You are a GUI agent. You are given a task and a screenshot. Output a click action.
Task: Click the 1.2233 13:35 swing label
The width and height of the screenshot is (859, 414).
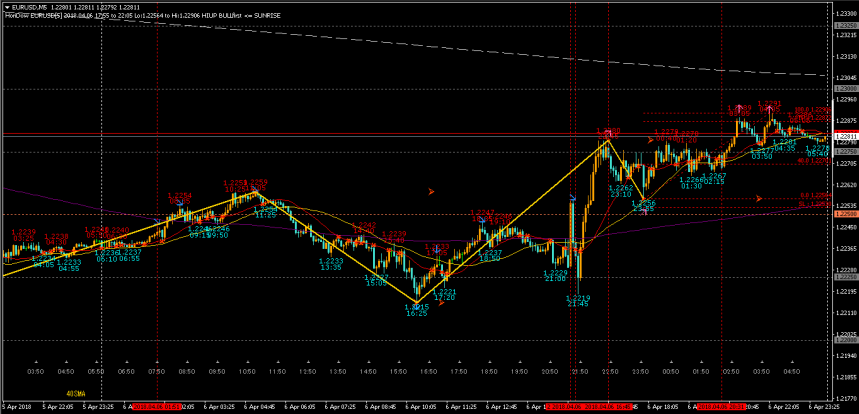331,264
